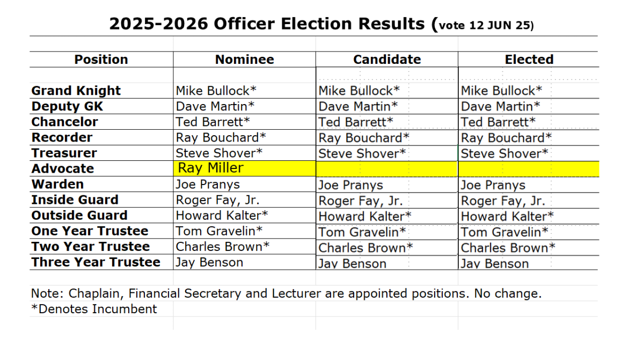Click the "Deputy GK" row label

click(67, 106)
